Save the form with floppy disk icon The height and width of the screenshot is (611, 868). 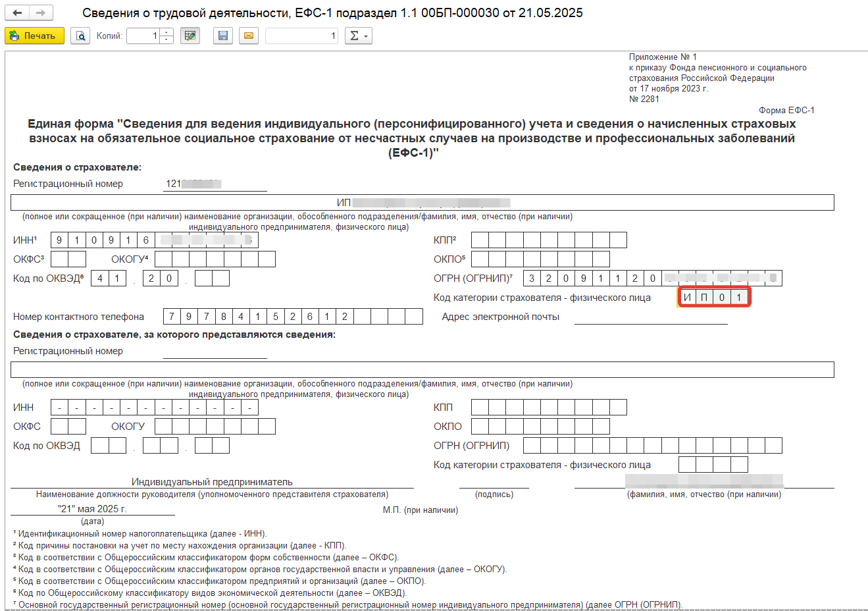[223, 36]
